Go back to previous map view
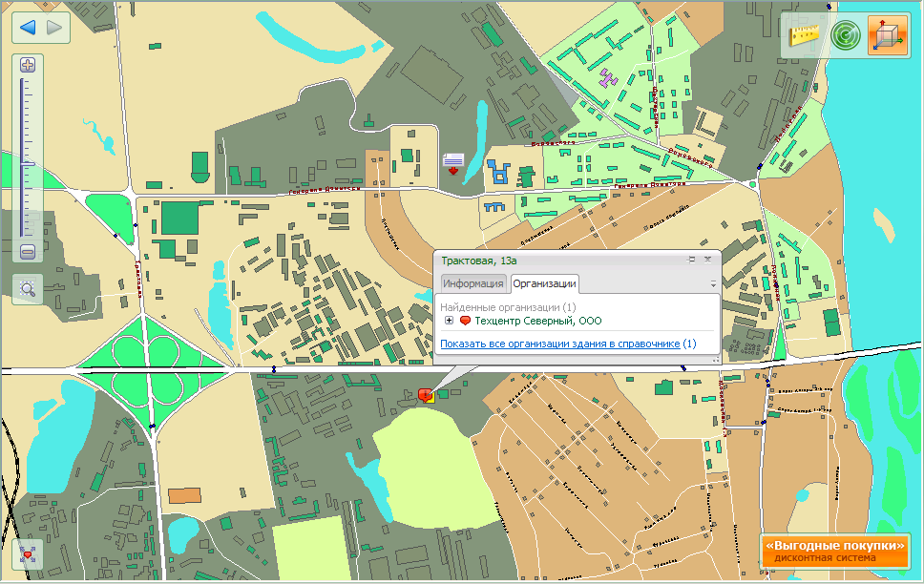 [27, 27]
